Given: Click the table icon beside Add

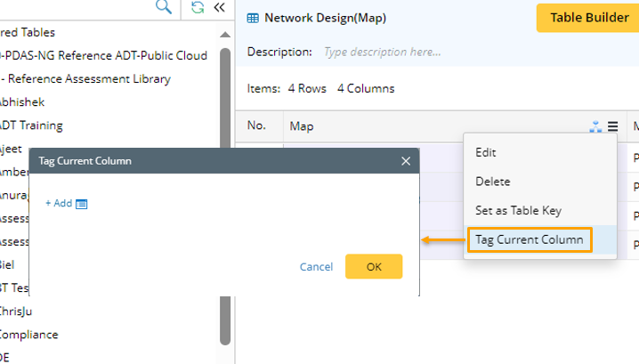Looking at the screenshot, I should pos(82,203).
